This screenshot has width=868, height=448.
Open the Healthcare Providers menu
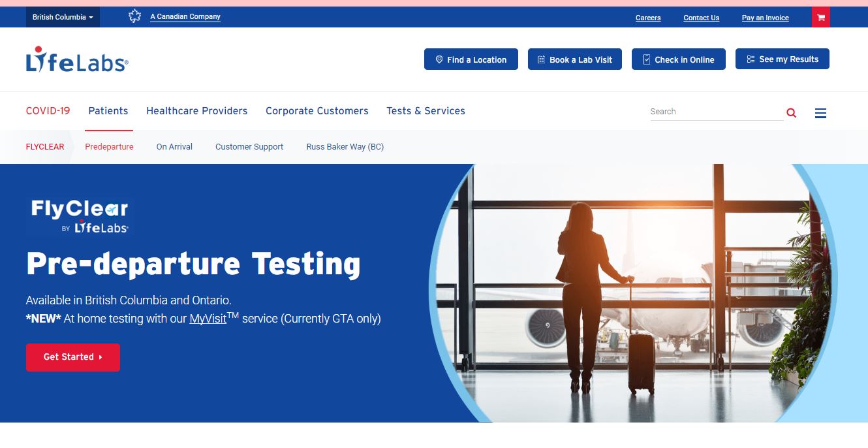click(x=196, y=111)
